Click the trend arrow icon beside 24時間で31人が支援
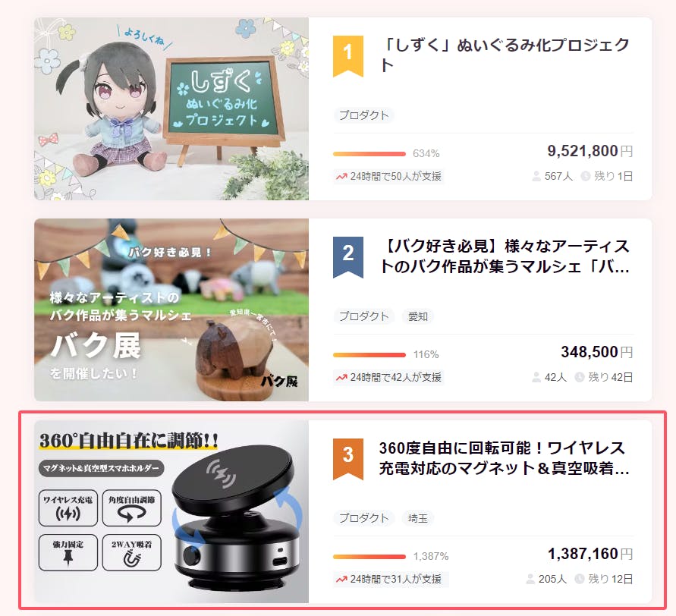The height and width of the screenshot is (616, 676). click(x=341, y=580)
